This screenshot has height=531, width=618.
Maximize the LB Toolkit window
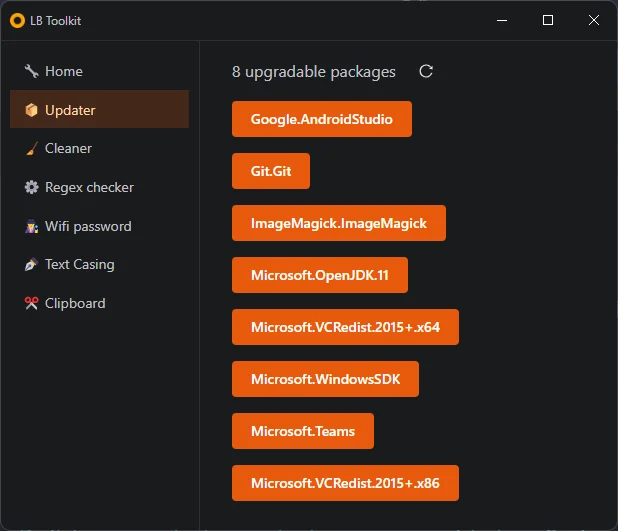pos(548,20)
